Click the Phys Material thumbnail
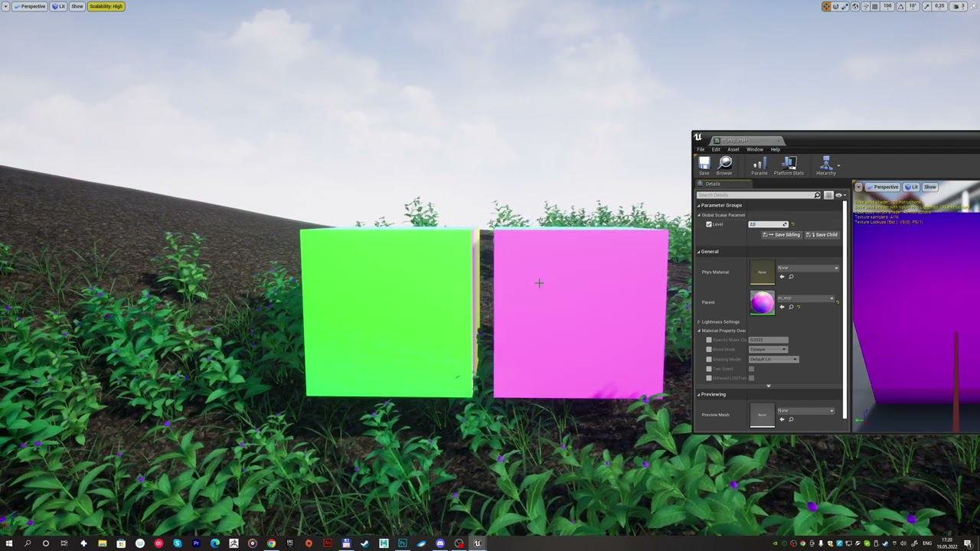 (762, 272)
